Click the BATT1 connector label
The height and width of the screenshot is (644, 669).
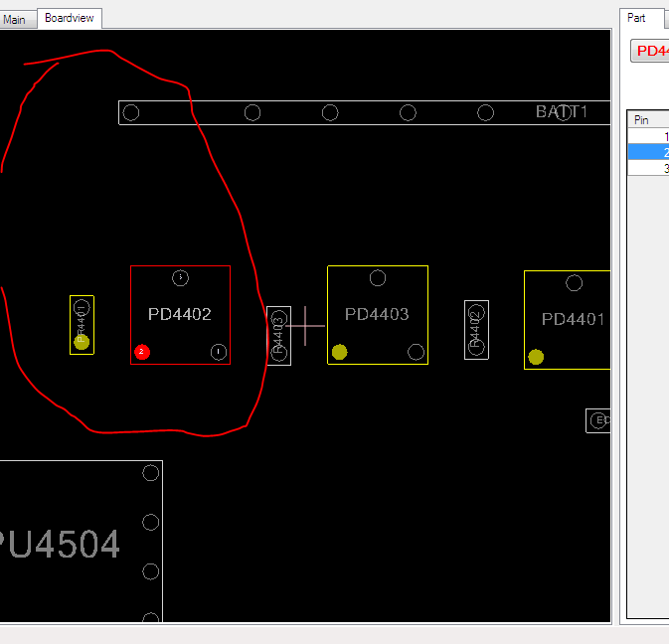562,112
